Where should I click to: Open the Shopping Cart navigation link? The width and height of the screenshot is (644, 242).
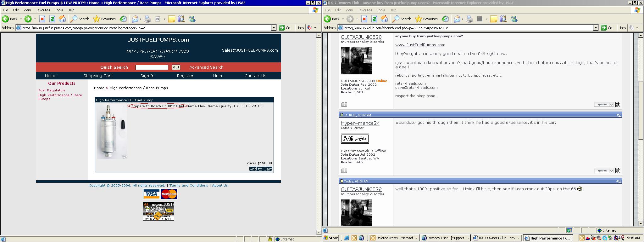[x=98, y=76]
